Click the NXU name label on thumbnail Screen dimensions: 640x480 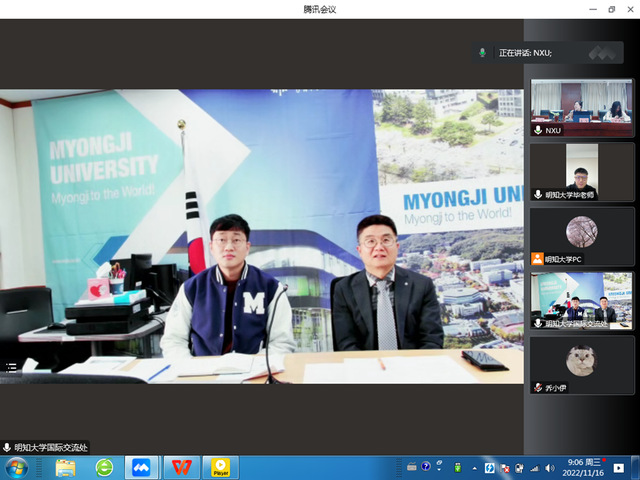[553, 131]
